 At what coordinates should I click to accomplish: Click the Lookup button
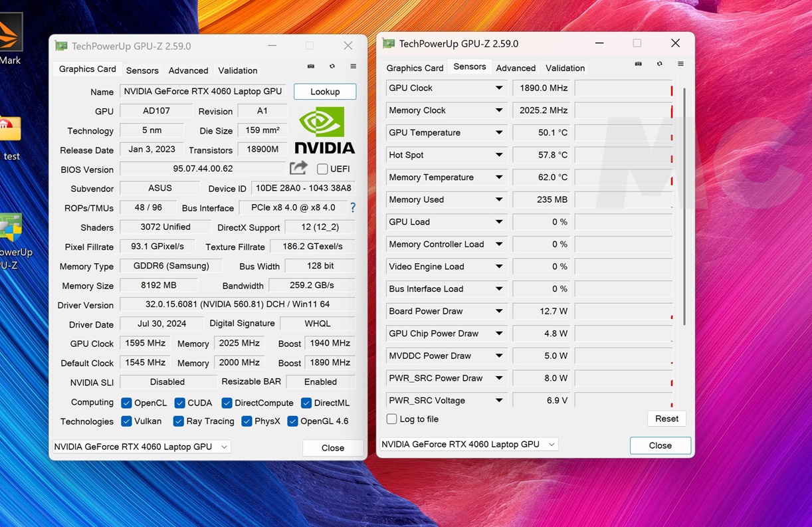(x=325, y=92)
